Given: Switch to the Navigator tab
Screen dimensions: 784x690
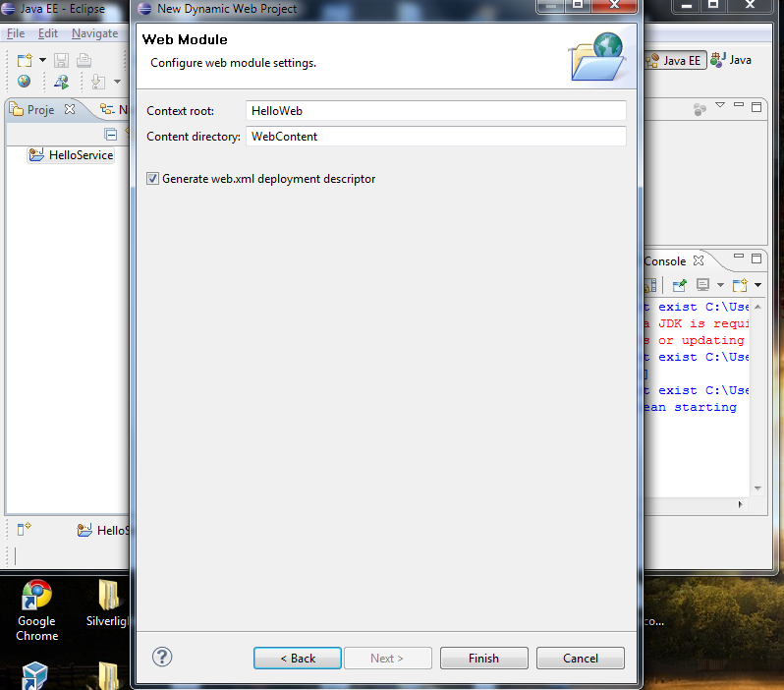Looking at the screenshot, I should pyautogui.click(x=114, y=109).
